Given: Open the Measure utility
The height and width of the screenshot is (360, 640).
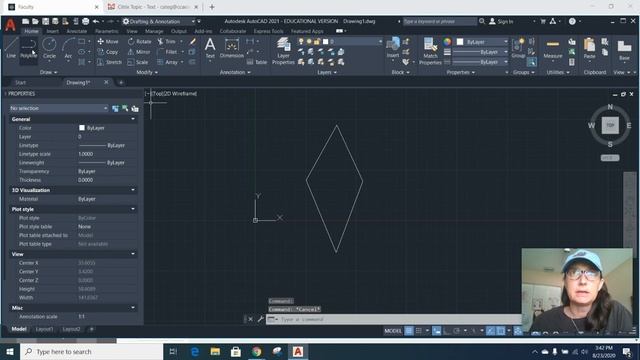Looking at the screenshot, I should click(553, 48).
